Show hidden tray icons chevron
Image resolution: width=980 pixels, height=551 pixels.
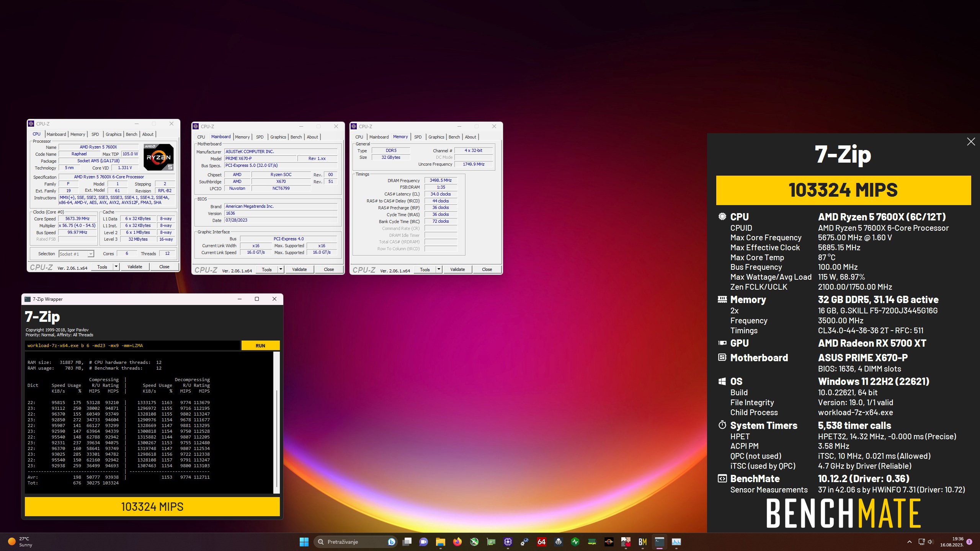pyautogui.click(x=910, y=542)
